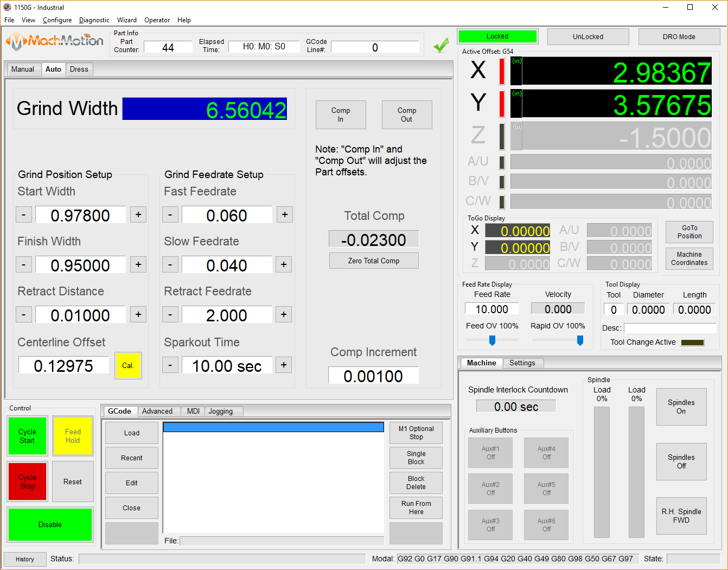
Task: Toggle Single Block mode
Action: (x=416, y=458)
